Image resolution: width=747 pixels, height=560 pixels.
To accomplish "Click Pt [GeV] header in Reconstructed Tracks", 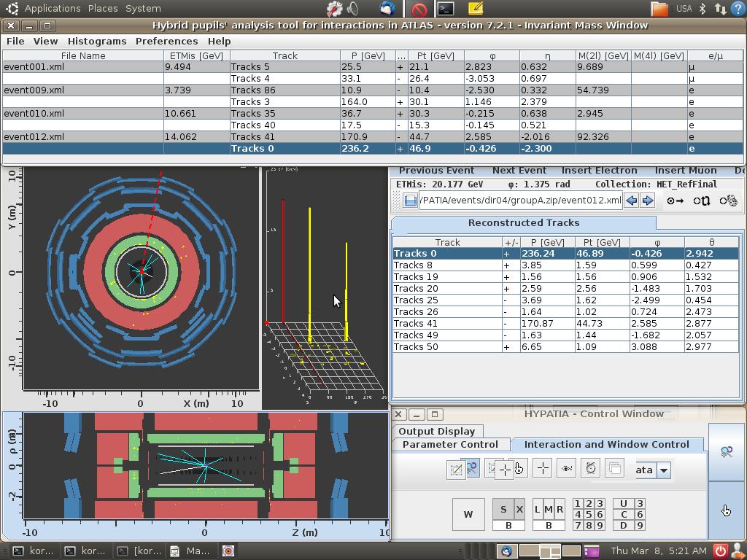I will [x=602, y=242].
